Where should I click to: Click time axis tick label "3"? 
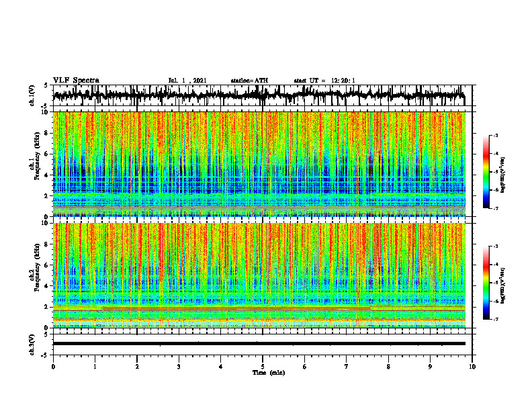(x=179, y=367)
